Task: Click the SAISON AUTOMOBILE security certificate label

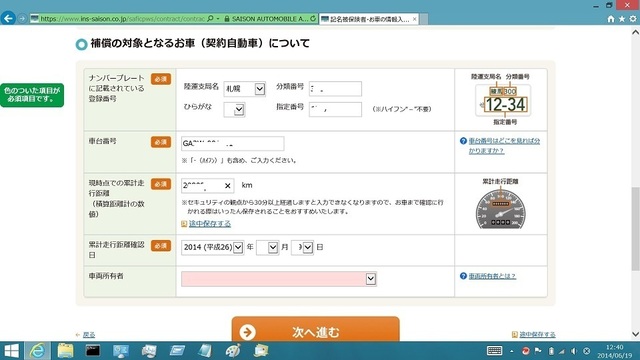Action: [x=266, y=19]
